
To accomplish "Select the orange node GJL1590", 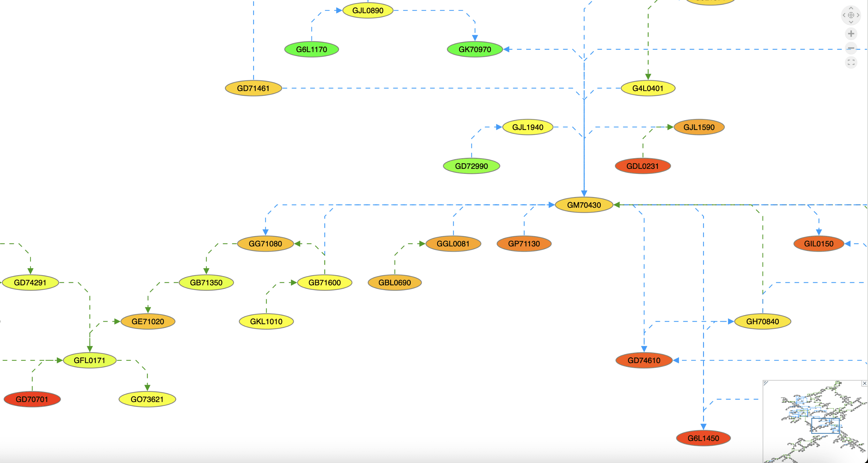I will tap(699, 127).
